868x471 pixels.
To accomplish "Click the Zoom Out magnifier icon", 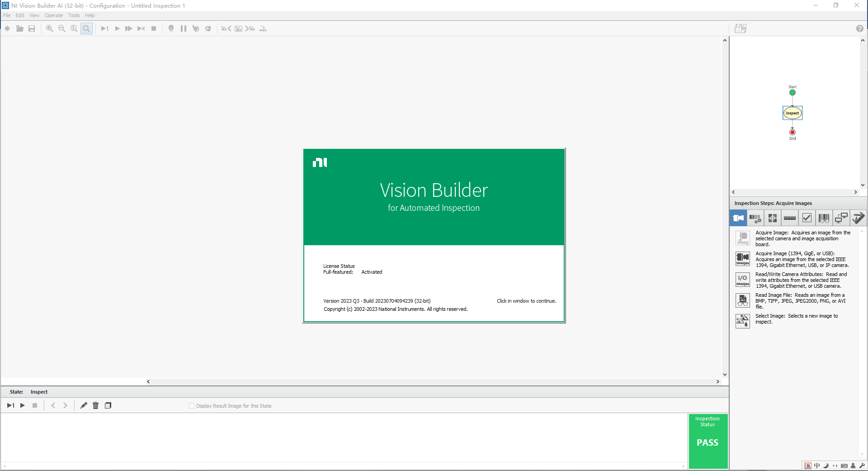I will (62, 29).
